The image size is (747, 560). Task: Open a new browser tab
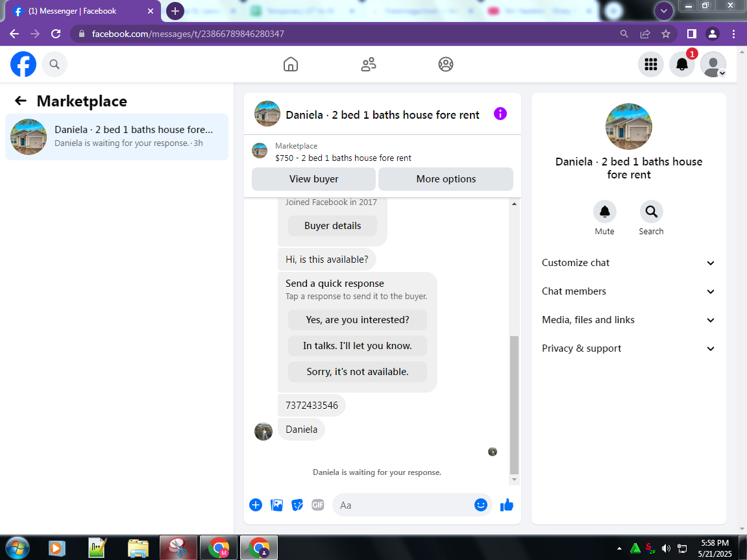click(x=175, y=11)
